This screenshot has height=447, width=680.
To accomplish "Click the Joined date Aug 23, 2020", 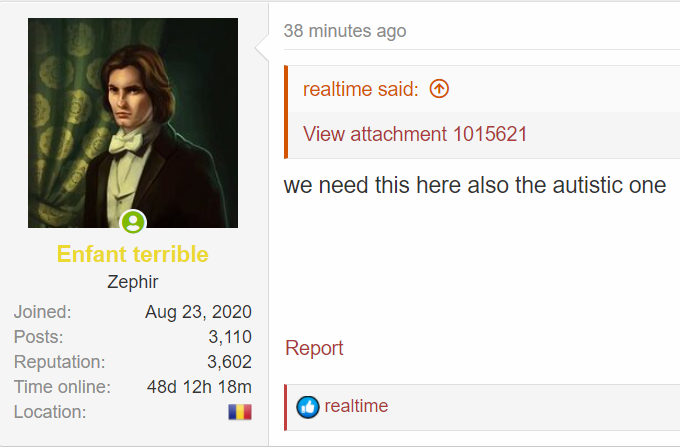I will coord(198,312).
